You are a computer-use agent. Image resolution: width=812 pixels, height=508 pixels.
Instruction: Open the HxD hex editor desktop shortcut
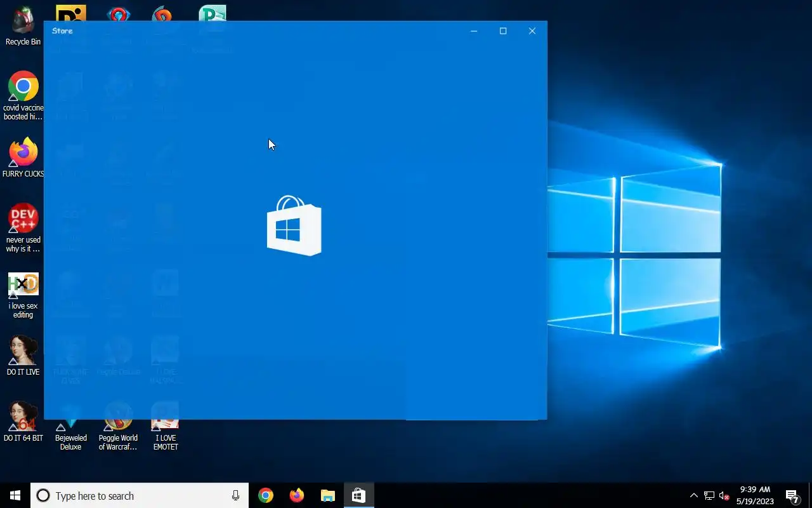(23, 296)
